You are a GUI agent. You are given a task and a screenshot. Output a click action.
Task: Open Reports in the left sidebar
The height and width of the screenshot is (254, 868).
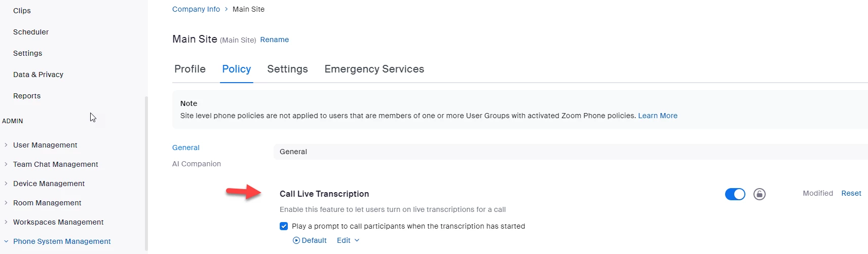27,96
